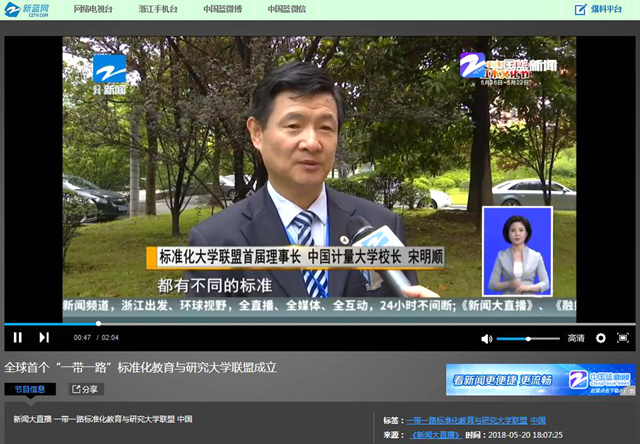The height and width of the screenshot is (444, 640).
Task: Skip to the next video
Action: (44, 338)
